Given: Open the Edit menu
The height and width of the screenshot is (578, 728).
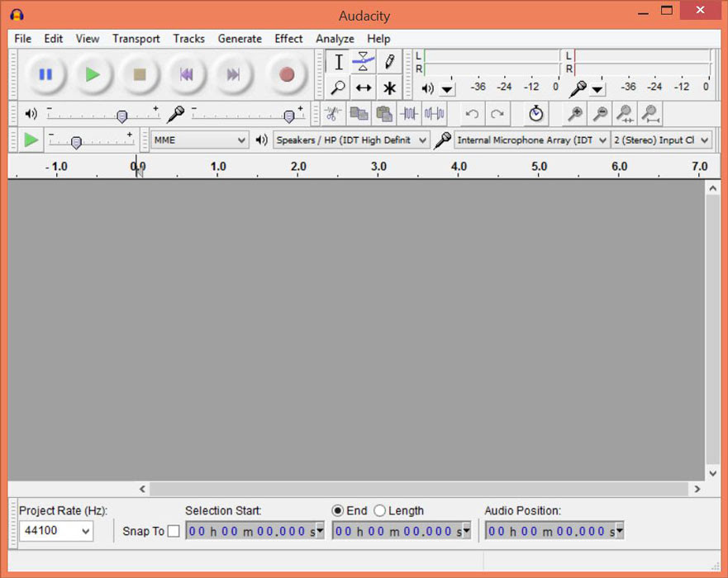Looking at the screenshot, I should (x=54, y=39).
